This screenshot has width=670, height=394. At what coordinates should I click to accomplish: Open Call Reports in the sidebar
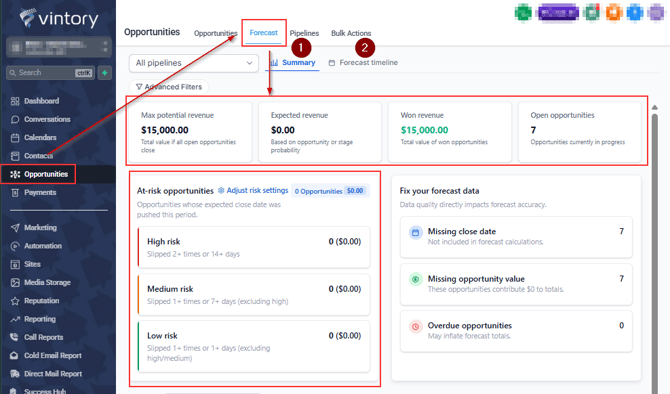[x=37, y=337]
